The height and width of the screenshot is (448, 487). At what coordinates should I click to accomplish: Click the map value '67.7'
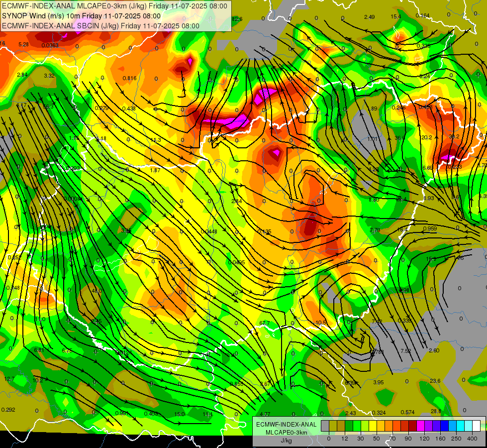(x=264, y=323)
